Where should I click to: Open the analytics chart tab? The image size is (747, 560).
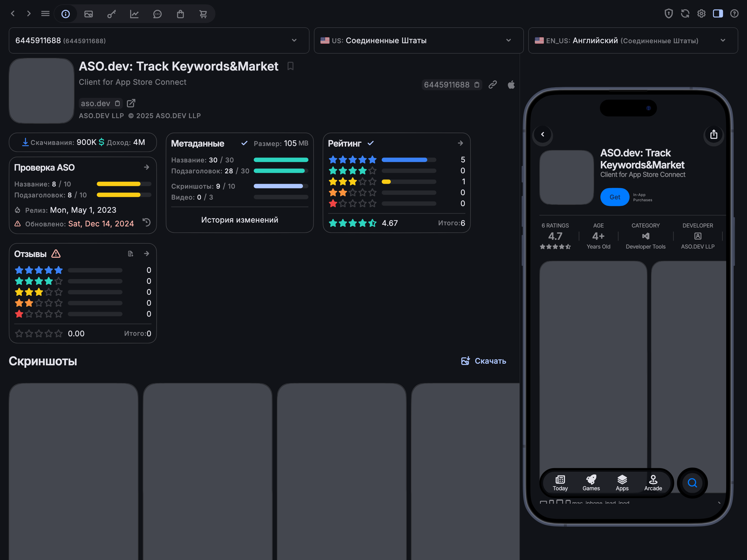tap(135, 14)
